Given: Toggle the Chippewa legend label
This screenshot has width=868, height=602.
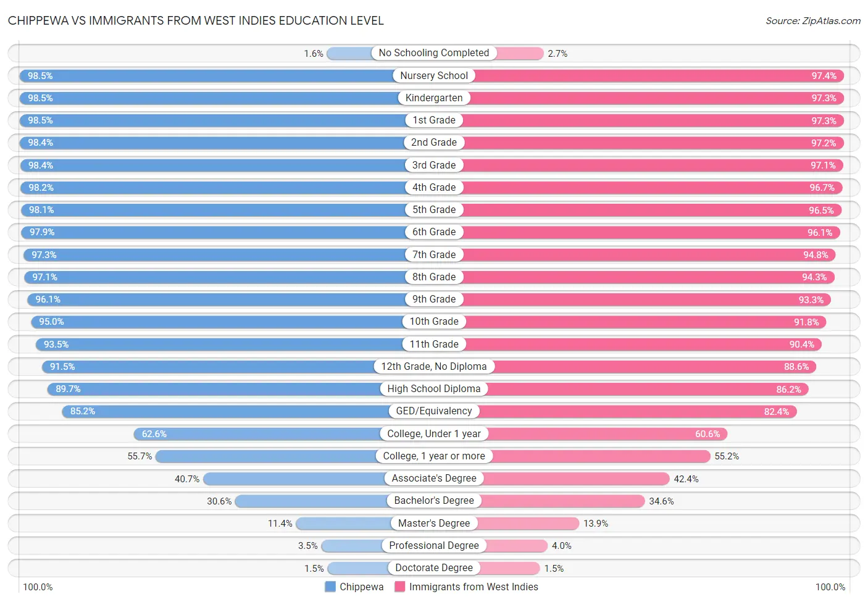Looking at the screenshot, I should 361,587.
